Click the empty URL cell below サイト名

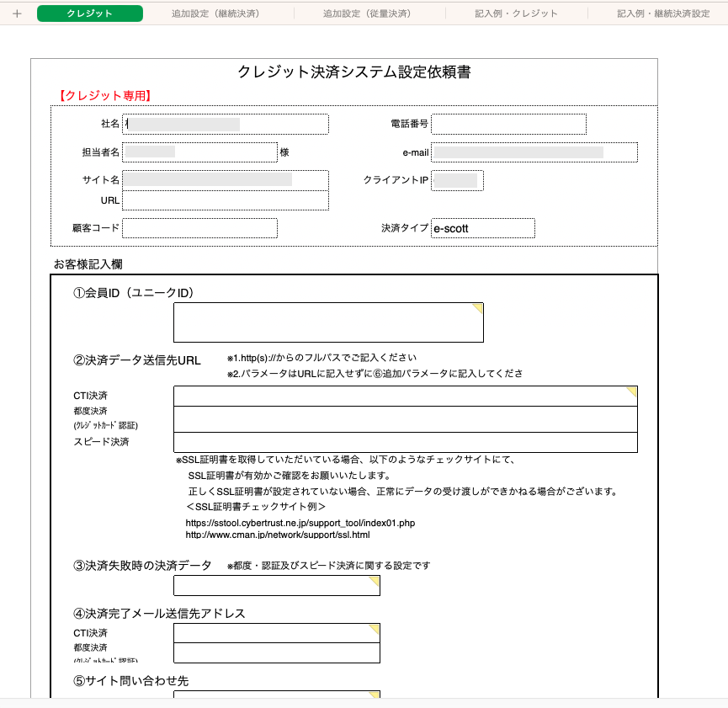pos(225,200)
